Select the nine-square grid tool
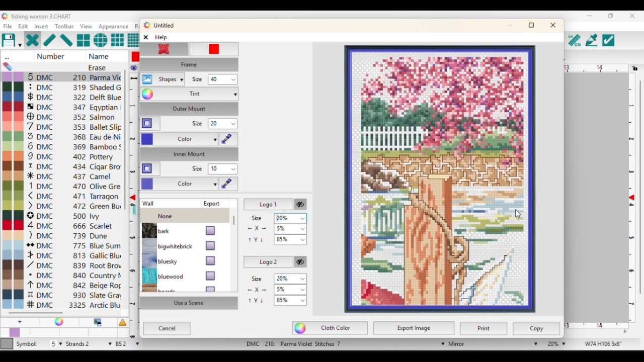Screen dimensions: 644x362 pos(118,40)
